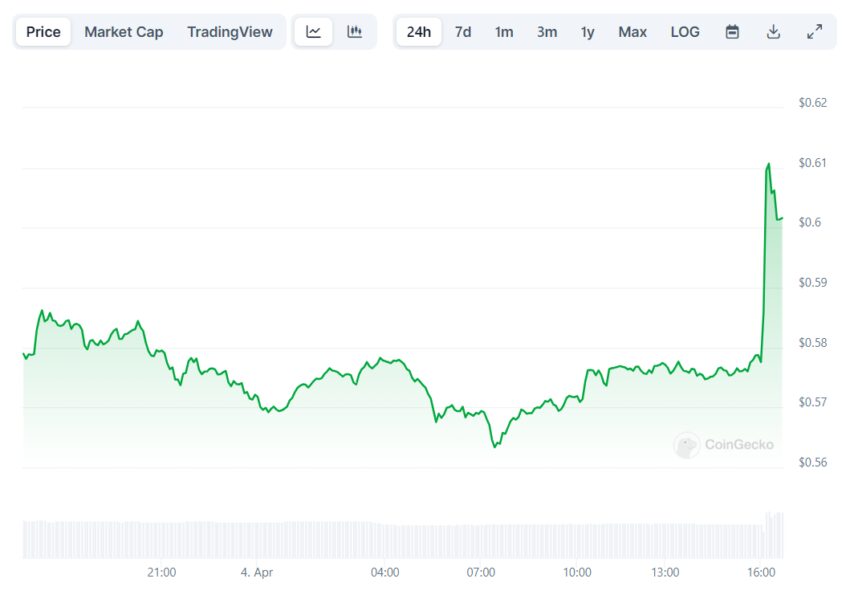
Task: Click the $0.56 price axis label
Action: [813, 462]
